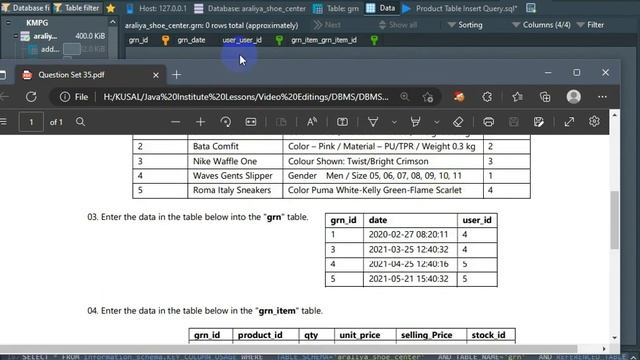This screenshot has width=640, height=360.
Task: Click the grn_id column header
Action: click(x=138, y=40)
